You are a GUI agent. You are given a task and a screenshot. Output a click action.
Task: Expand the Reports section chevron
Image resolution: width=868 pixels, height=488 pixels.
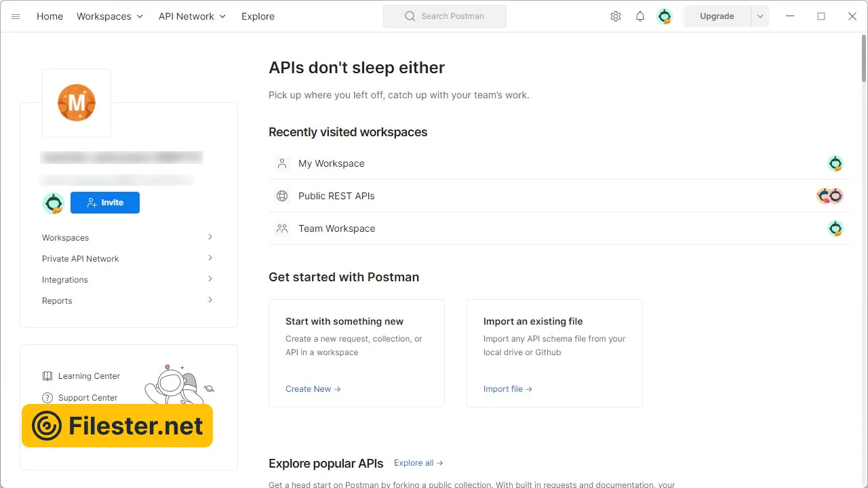(x=210, y=300)
